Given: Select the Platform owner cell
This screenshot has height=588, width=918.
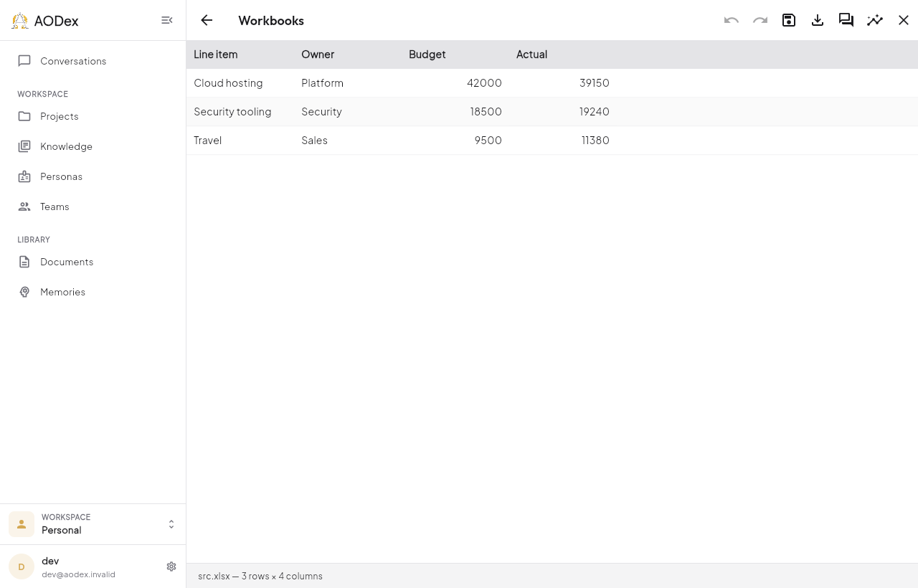Looking at the screenshot, I should click(x=348, y=83).
